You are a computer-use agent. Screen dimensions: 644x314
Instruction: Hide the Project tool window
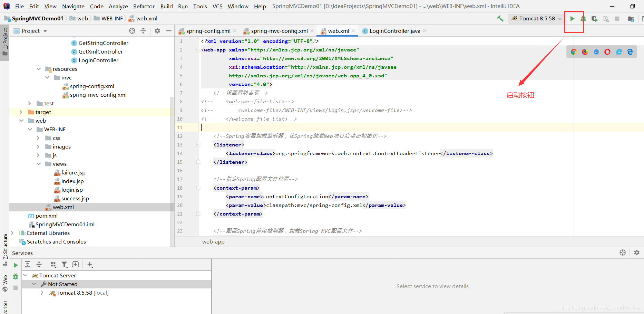coord(168,31)
